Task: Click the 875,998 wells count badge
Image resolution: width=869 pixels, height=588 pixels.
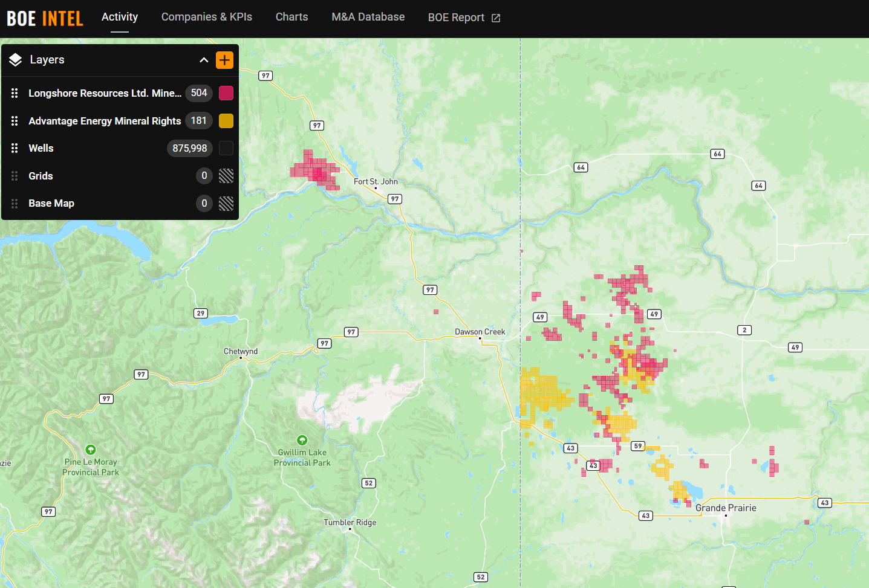Action: click(x=190, y=148)
